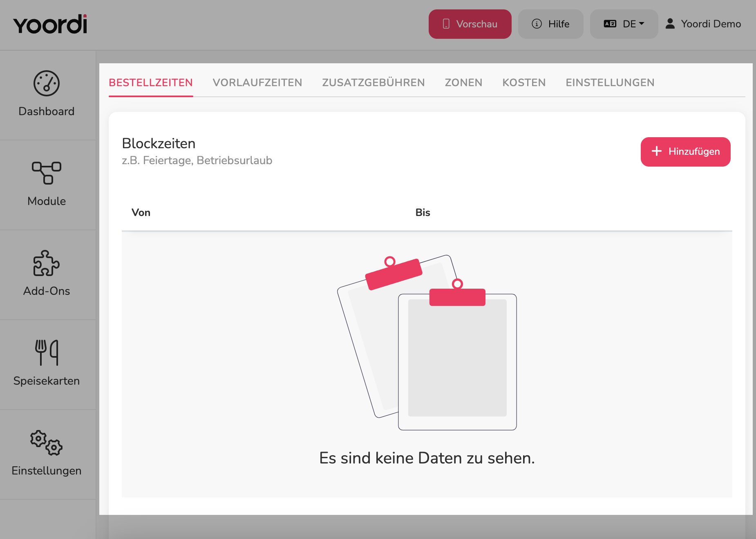The image size is (756, 539).
Task: Click the Vorschau preview button
Action: pos(470,24)
